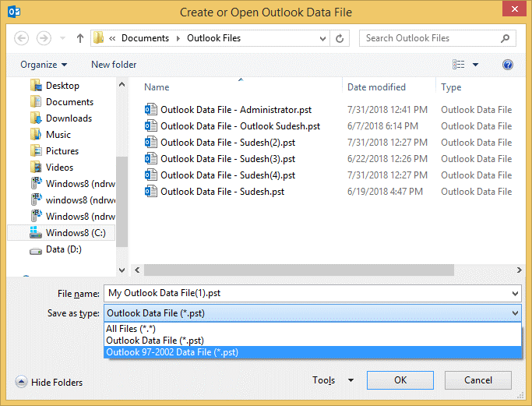Viewport: 532px width, 406px height.
Task: Click the Back navigation arrow
Action: 21,38
